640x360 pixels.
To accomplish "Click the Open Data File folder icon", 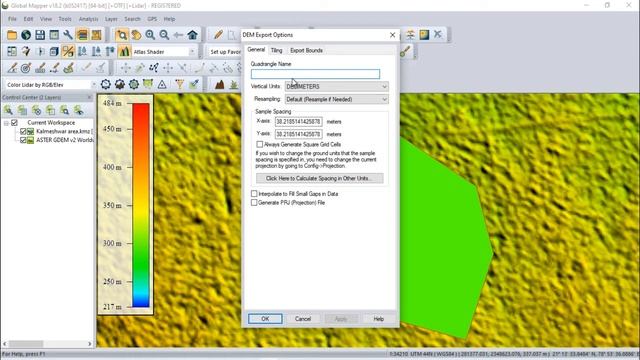I will [x=12, y=35].
